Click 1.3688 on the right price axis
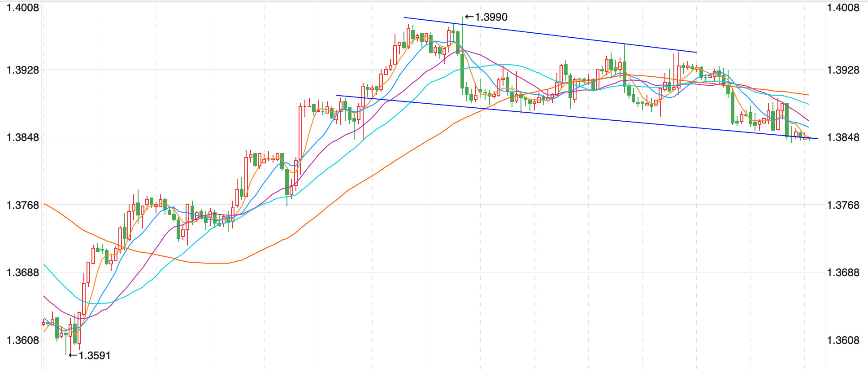 tap(843, 272)
